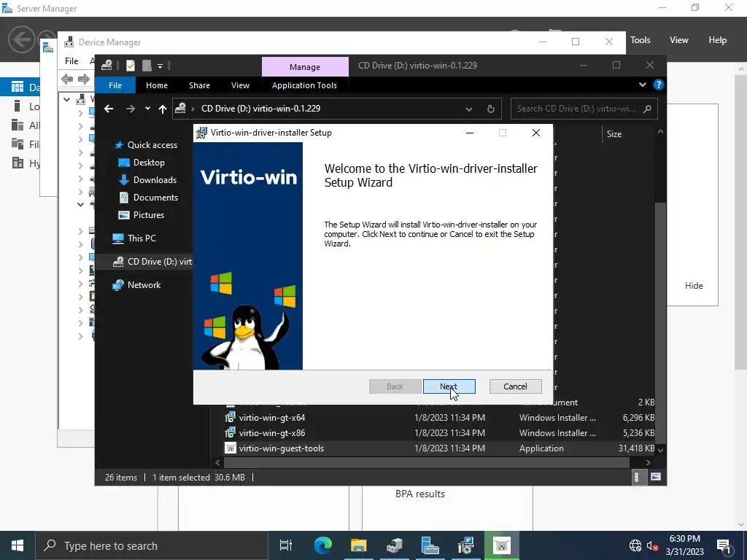The width and height of the screenshot is (747, 560).
Task: Click BPA results in Server Manager
Action: 419,494
